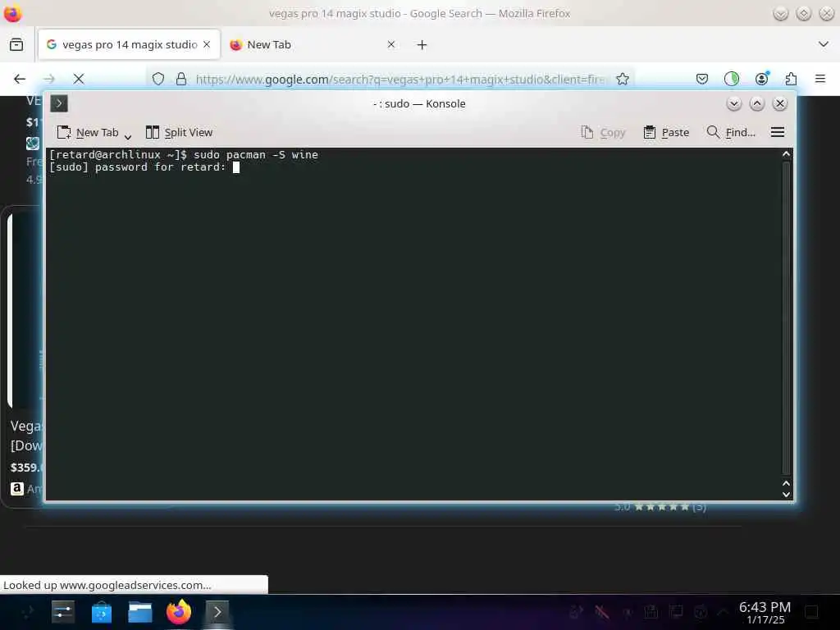Click the Firefox View icon
Viewport: 840px width, 630px height.
(16, 44)
